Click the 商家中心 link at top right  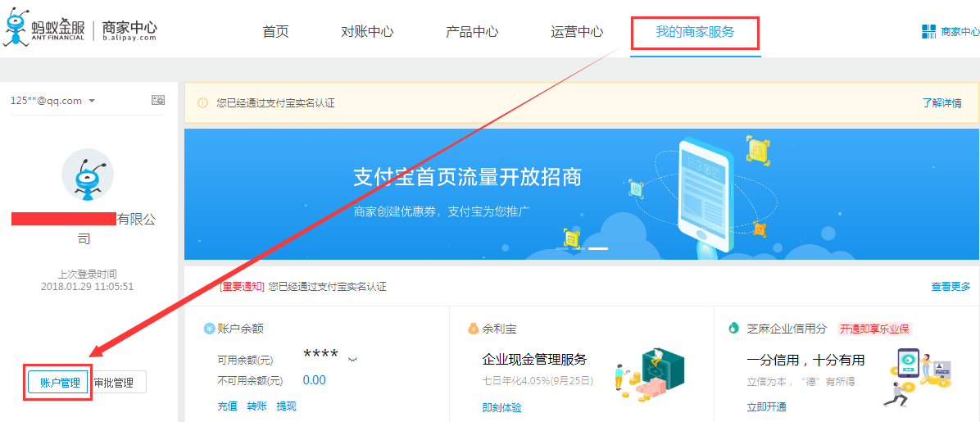coord(960,32)
